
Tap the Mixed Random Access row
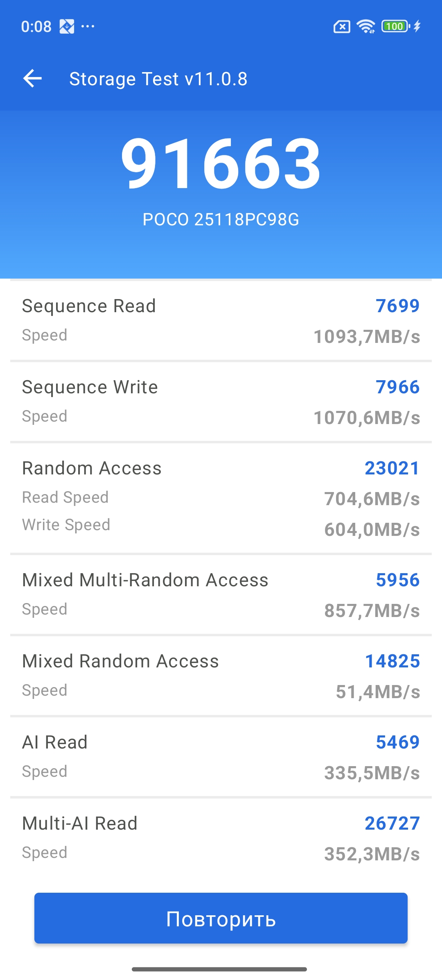(x=221, y=676)
